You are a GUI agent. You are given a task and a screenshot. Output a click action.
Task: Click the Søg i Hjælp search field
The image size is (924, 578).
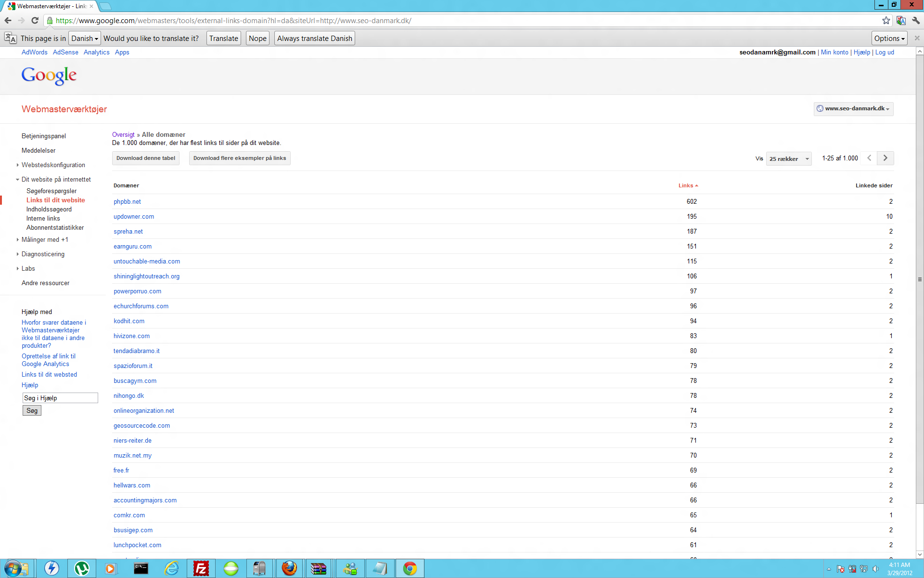(x=60, y=398)
